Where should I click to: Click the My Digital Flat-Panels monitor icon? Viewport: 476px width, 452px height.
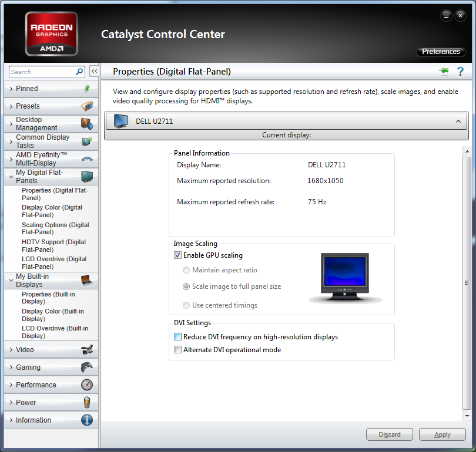pyautogui.click(x=87, y=177)
